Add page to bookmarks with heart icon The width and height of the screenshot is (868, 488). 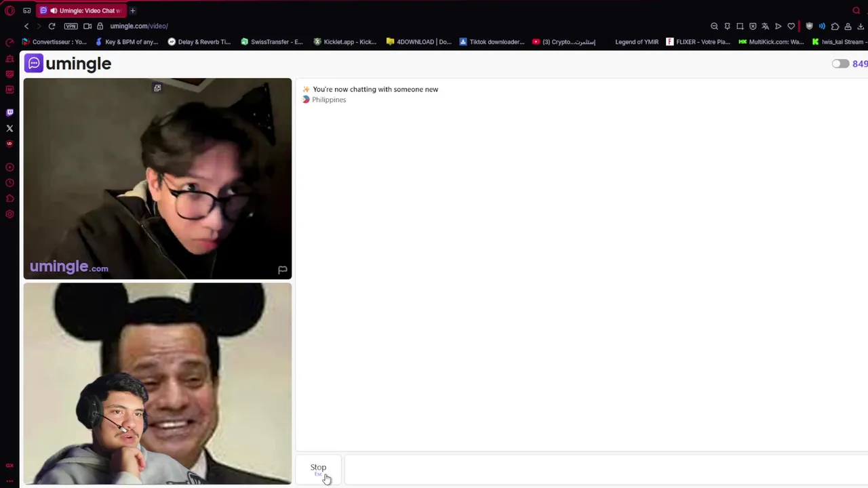(x=791, y=26)
